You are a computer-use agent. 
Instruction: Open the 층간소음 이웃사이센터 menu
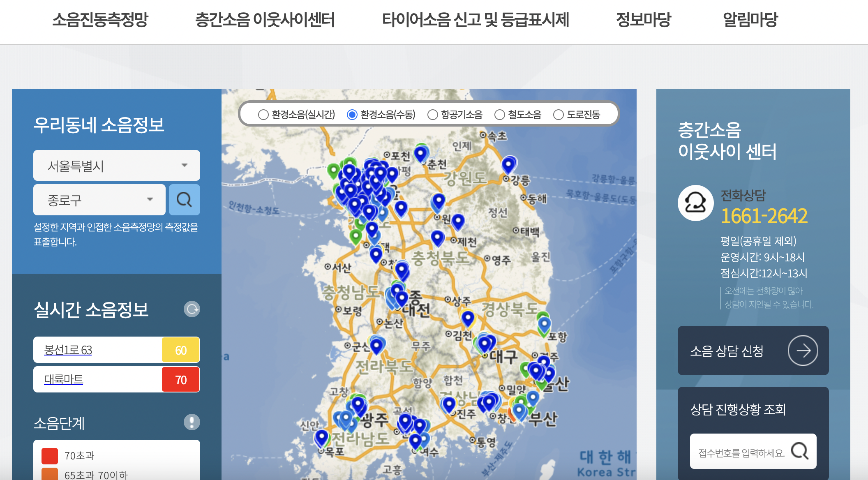click(x=265, y=20)
